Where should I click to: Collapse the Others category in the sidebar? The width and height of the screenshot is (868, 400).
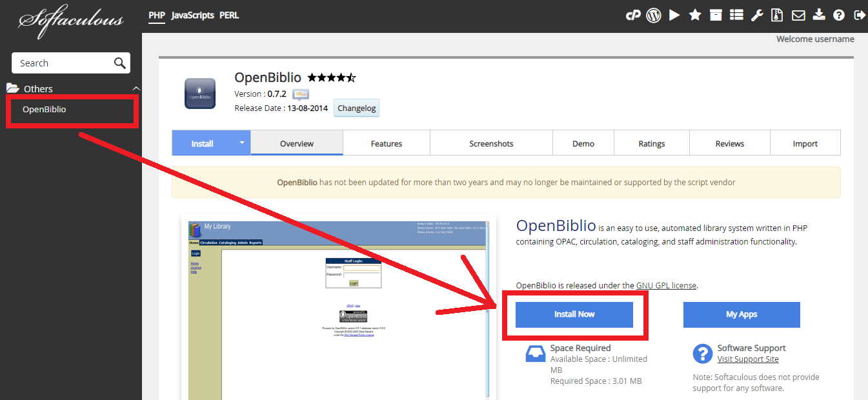click(x=136, y=88)
